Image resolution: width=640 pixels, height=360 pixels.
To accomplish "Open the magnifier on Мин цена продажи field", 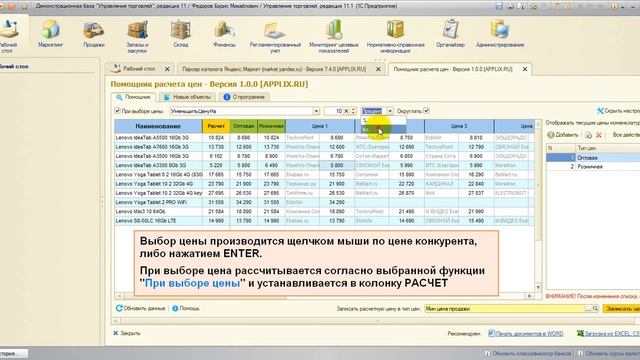I will pos(596,309).
